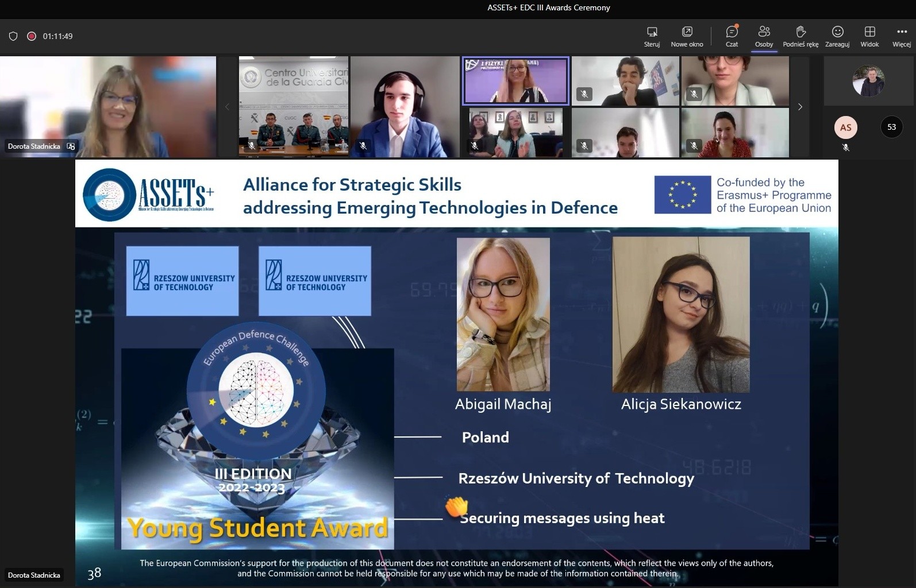Screen dimensions: 916x588
Task: Open the 53 additional participants badge
Action: point(891,127)
